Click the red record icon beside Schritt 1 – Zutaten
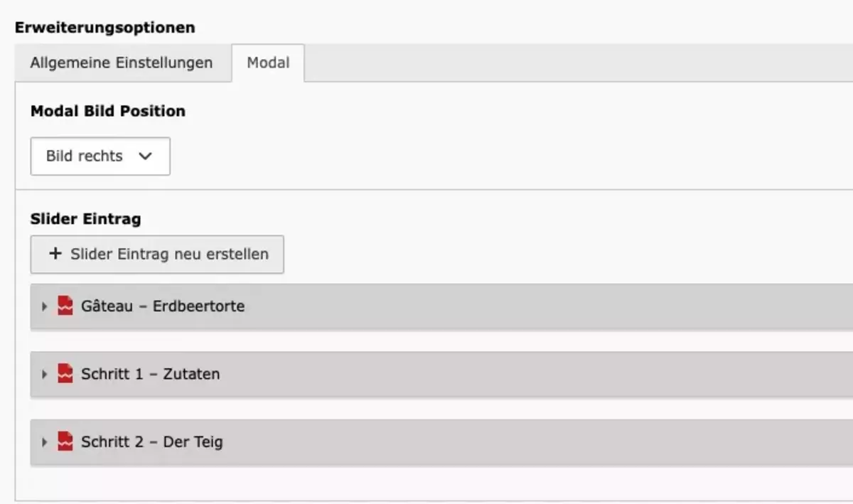This screenshot has height=504, width=853. click(65, 374)
